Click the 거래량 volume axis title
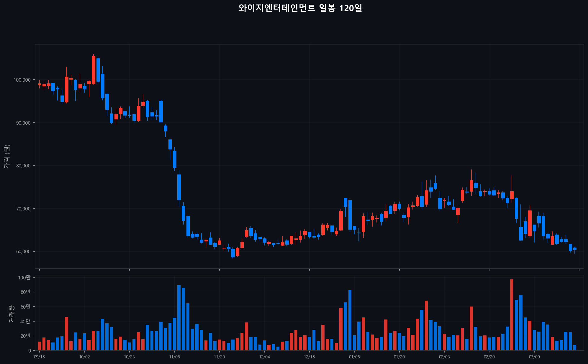Viewport: 588px width, 364px height. pyautogui.click(x=12, y=313)
